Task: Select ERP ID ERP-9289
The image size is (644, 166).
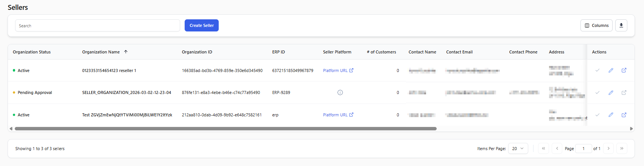Action: pos(281,92)
